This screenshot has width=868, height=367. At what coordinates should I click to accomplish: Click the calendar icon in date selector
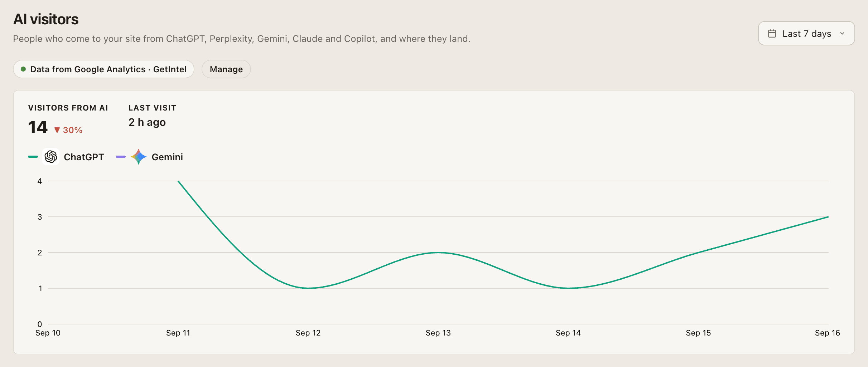tap(772, 34)
